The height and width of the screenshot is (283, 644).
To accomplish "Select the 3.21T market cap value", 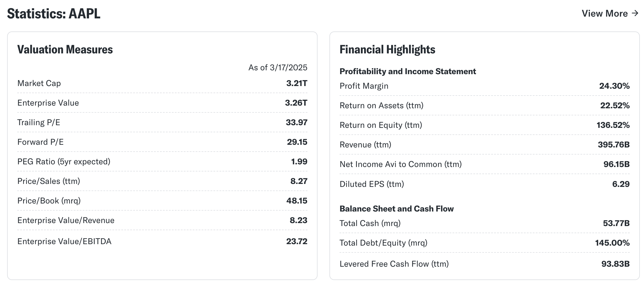I will [x=297, y=83].
